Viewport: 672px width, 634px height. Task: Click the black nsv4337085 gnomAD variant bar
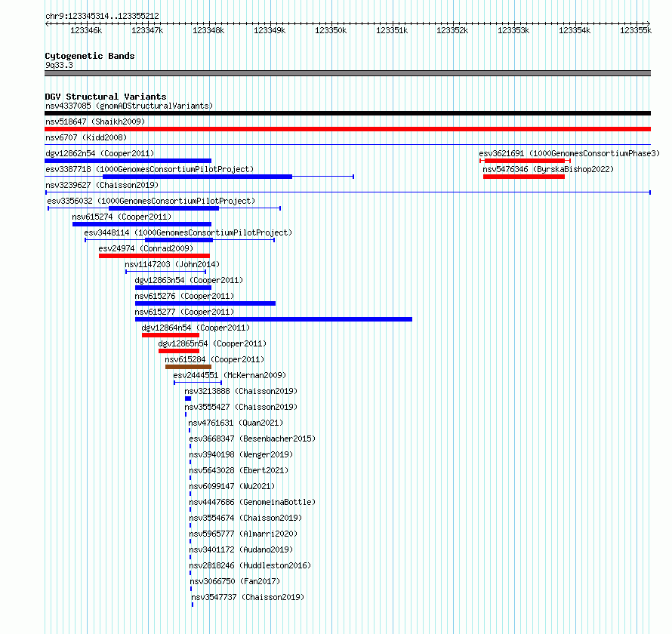click(x=347, y=113)
